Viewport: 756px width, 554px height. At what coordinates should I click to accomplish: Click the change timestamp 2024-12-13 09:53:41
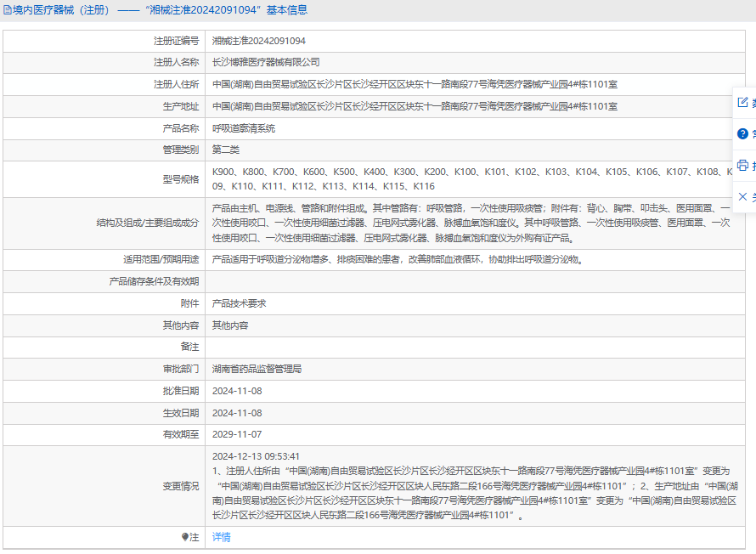pos(256,456)
